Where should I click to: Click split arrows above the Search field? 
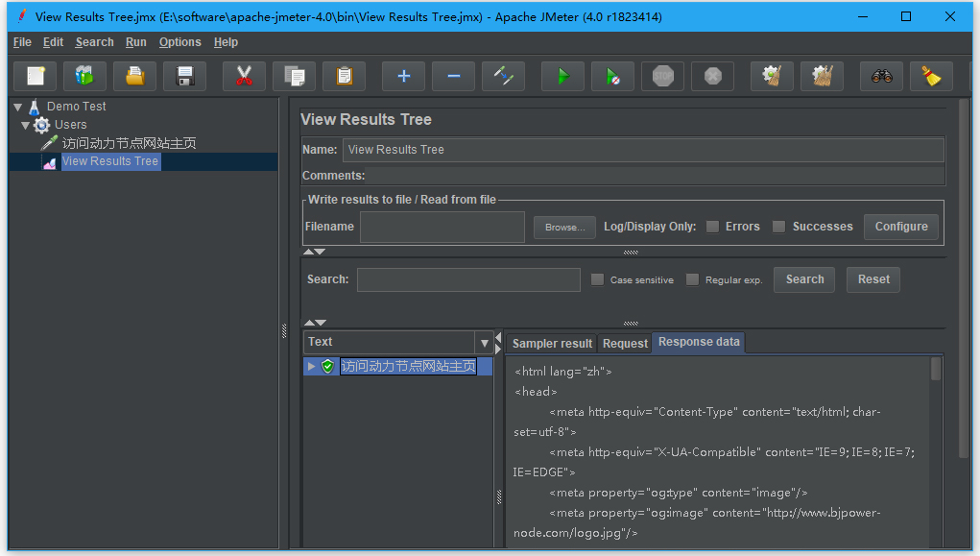tap(315, 252)
